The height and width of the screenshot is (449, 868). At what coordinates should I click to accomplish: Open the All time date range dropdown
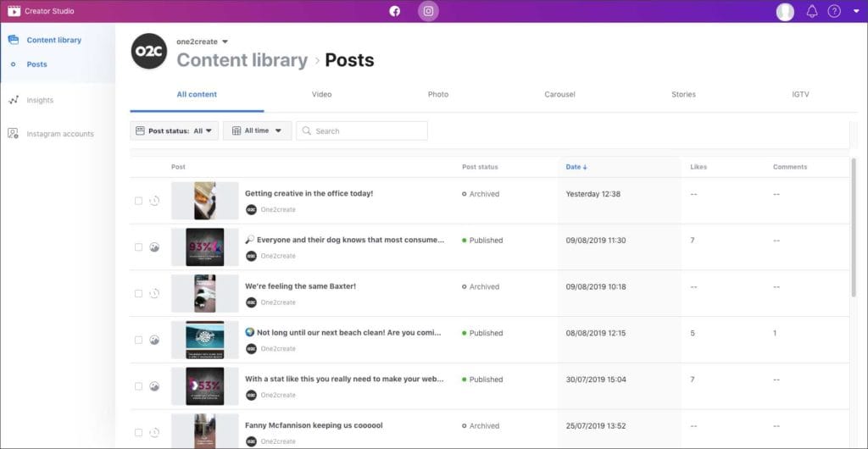(258, 130)
